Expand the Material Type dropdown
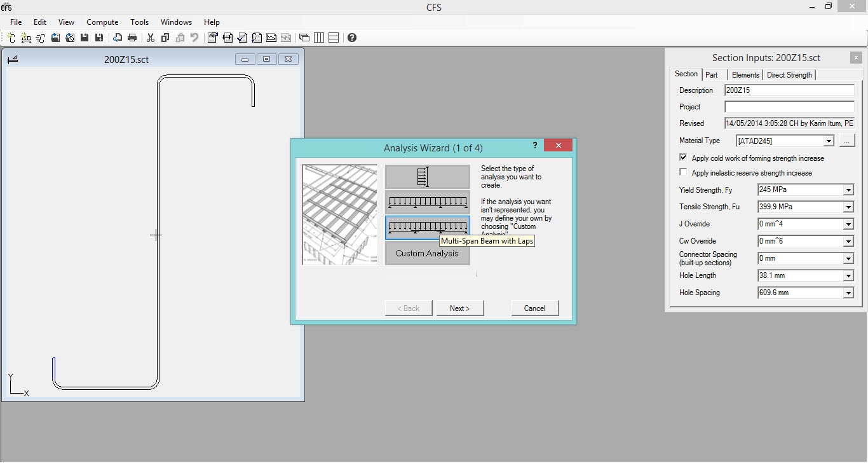The image size is (868, 463). (x=828, y=141)
